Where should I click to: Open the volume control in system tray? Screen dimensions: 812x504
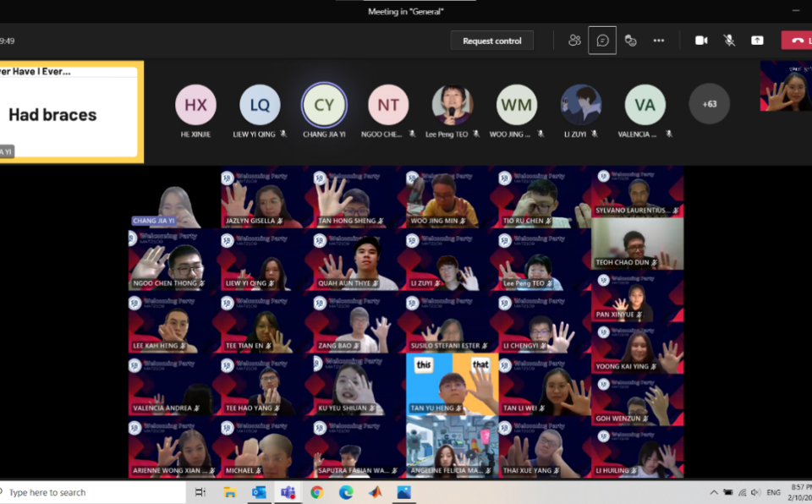(x=756, y=492)
